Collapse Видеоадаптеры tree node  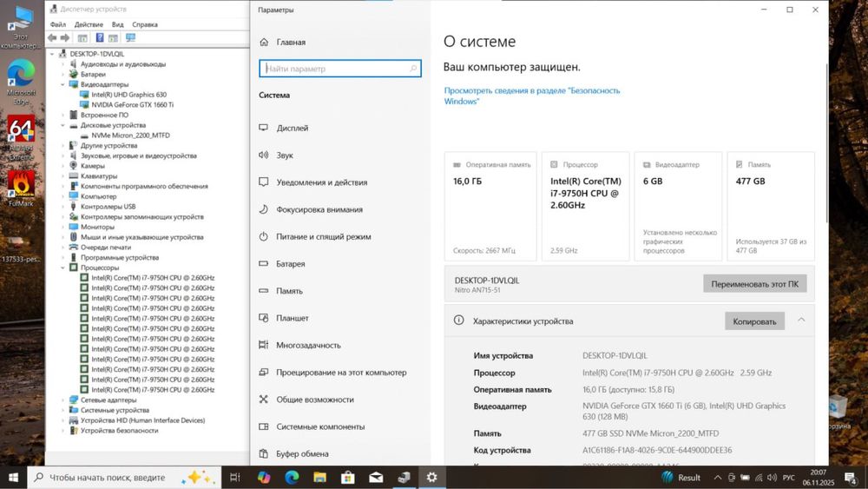pyautogui.click(x=62, y=85)
